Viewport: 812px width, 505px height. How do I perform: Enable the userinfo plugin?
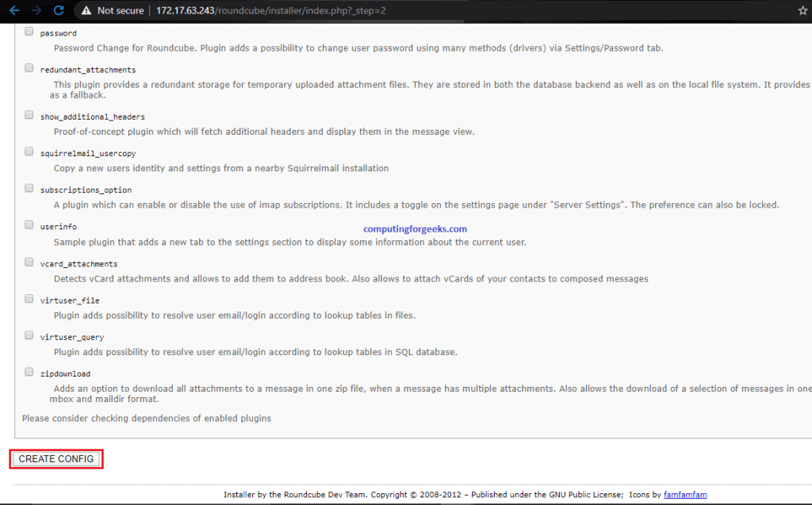coord(29,224)
